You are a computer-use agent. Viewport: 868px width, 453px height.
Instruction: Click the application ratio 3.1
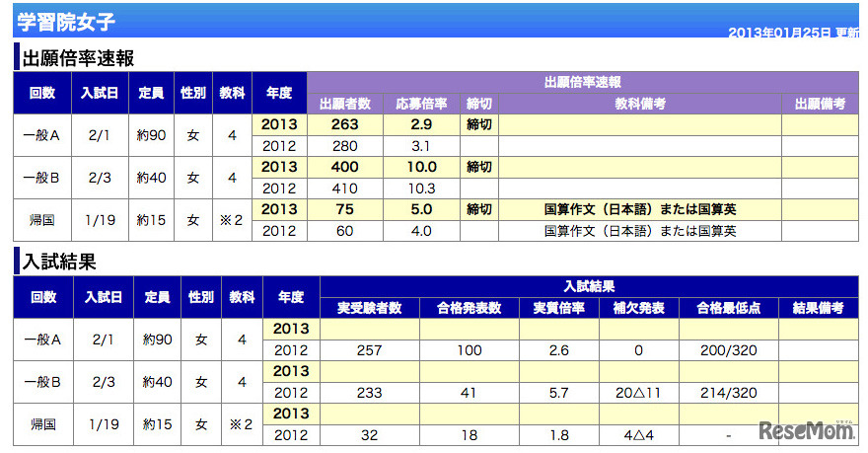[x=421, y=146]
